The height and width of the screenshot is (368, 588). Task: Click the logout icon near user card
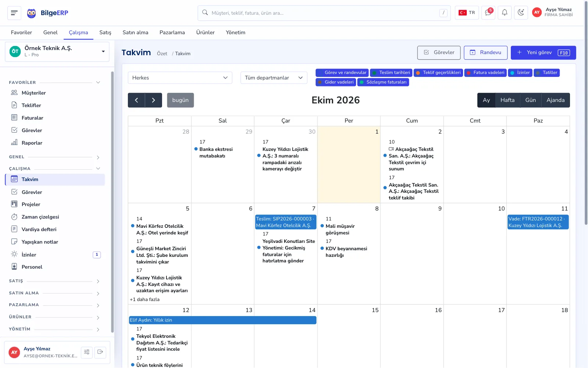[100, 352]
